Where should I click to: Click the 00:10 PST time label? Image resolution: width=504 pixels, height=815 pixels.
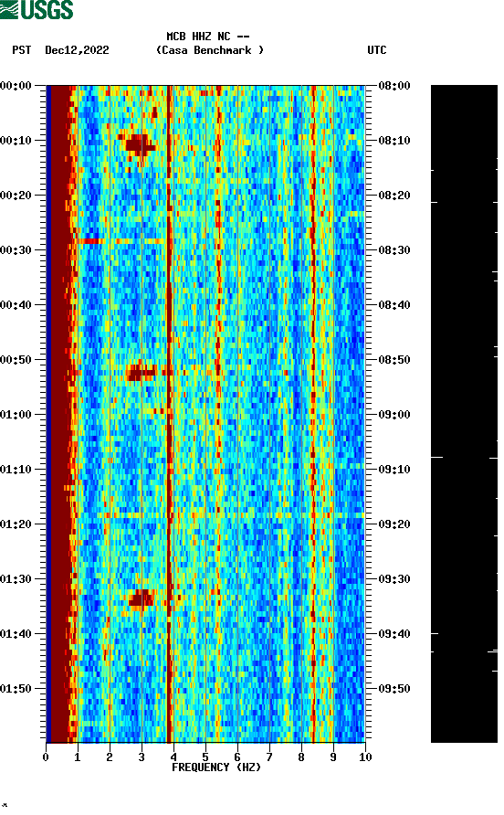pyautogui.click(x=16, y=141)
